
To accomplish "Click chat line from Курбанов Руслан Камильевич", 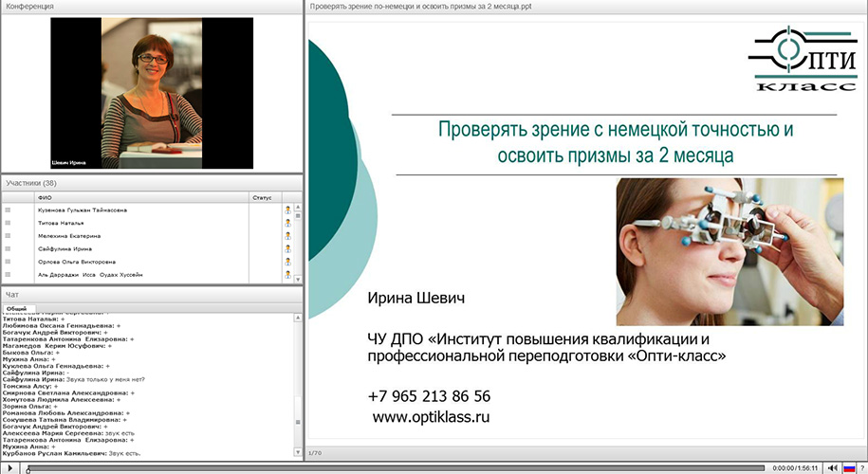I will [x=71, y=453].
